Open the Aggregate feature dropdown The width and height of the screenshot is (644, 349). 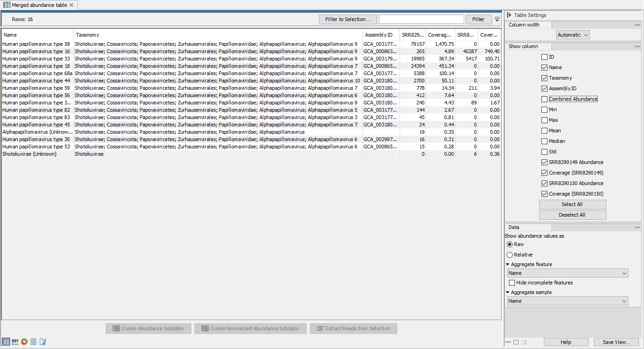tap(568, 273)
